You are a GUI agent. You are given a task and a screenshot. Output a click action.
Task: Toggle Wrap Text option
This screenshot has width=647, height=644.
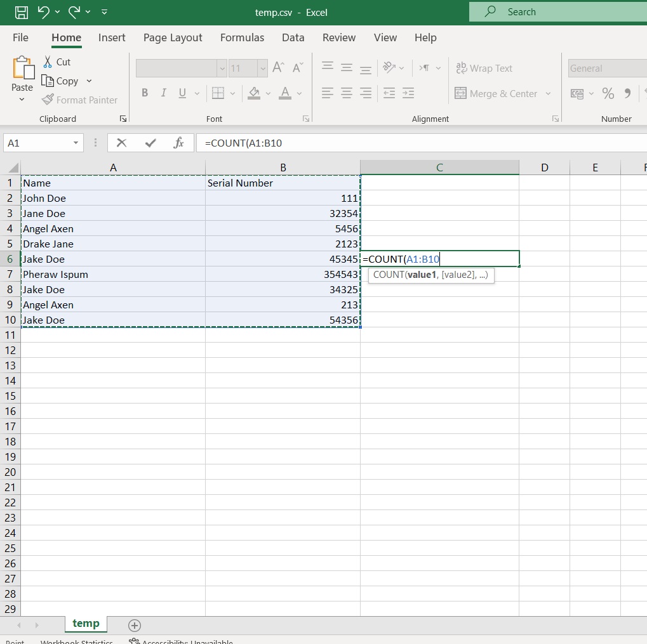tap(484, 68)
